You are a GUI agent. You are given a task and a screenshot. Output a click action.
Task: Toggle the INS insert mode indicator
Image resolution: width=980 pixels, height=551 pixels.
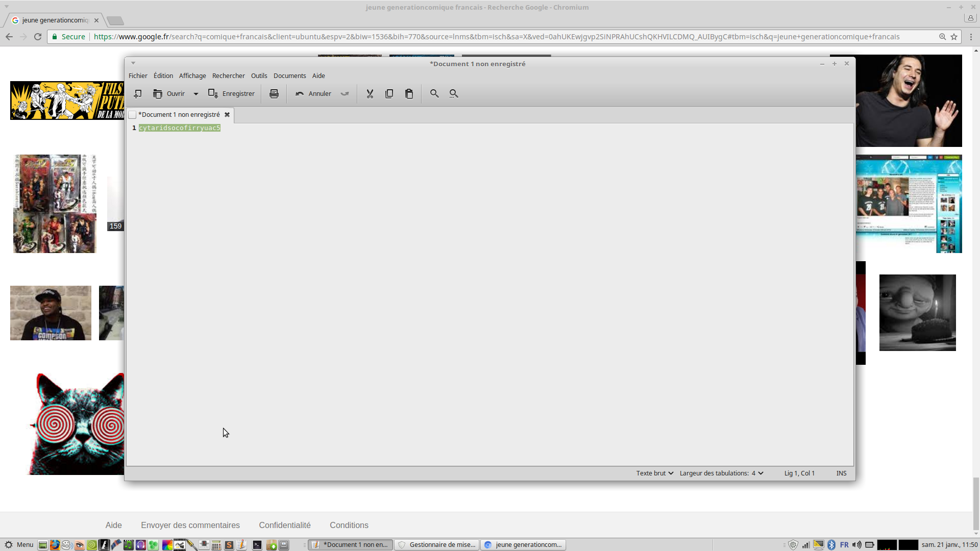pos(841,473)
